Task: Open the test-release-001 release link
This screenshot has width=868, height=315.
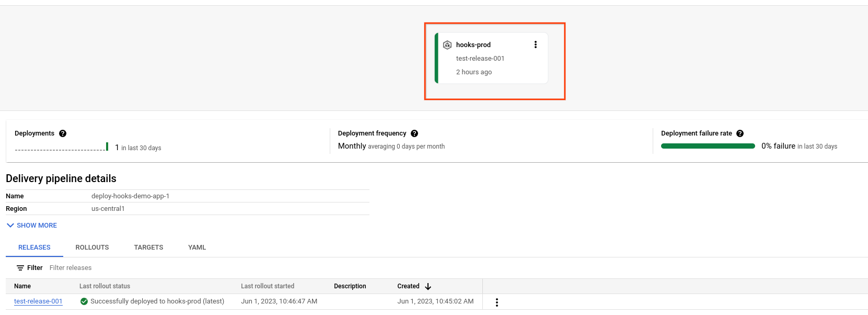Action: [38, 301]
